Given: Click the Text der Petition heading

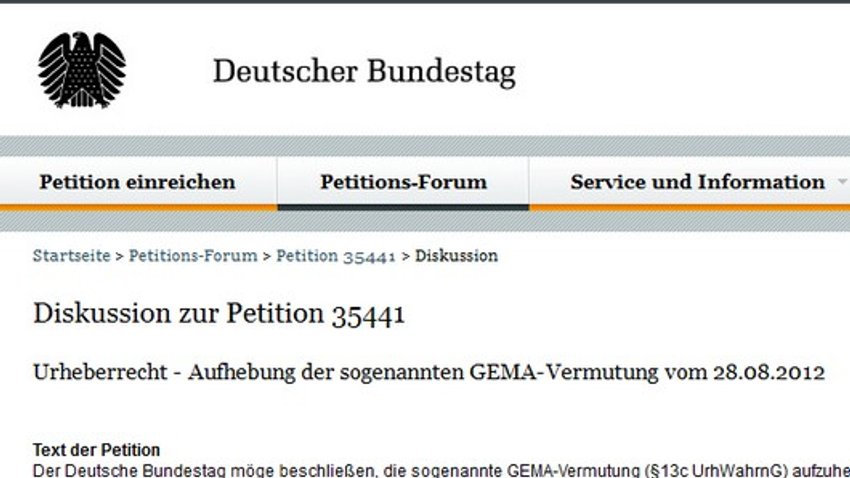Looking at the screenshot, I should point(96,449).
